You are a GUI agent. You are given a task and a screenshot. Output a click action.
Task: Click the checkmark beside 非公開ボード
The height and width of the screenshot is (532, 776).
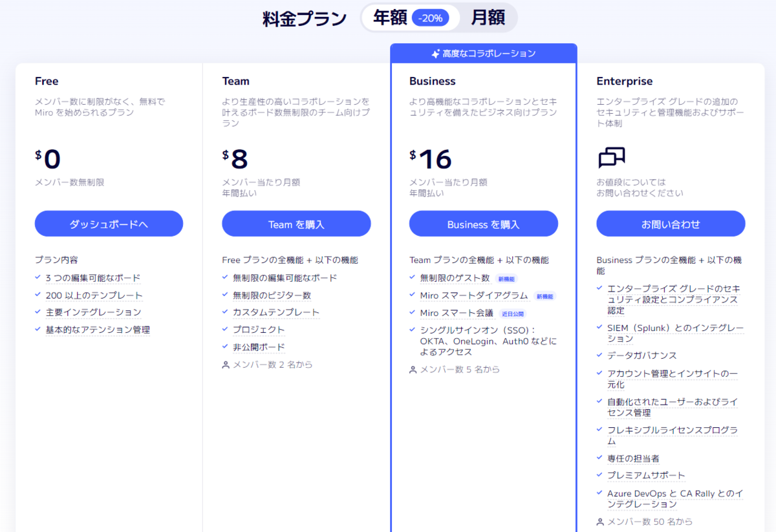tap(226, 347)
